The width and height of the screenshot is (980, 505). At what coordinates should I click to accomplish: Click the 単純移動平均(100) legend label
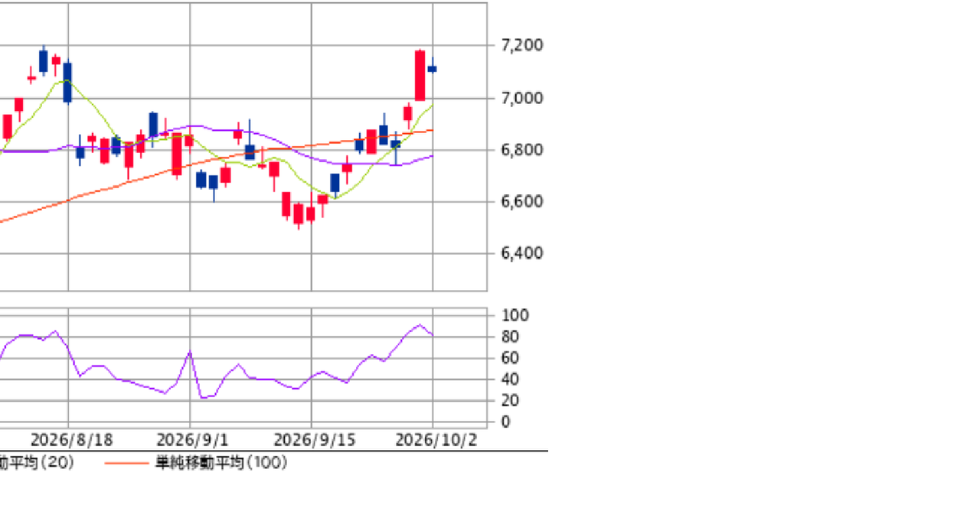pos(222,463)
